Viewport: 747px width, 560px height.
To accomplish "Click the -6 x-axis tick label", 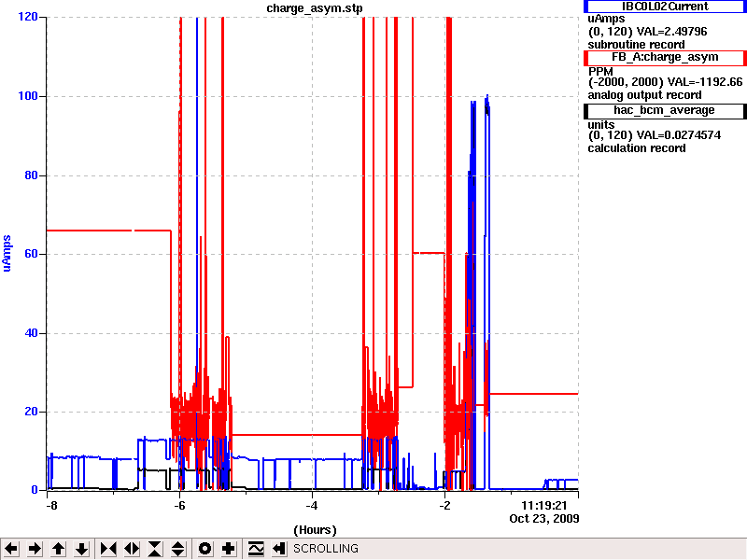I will point(178,505).
